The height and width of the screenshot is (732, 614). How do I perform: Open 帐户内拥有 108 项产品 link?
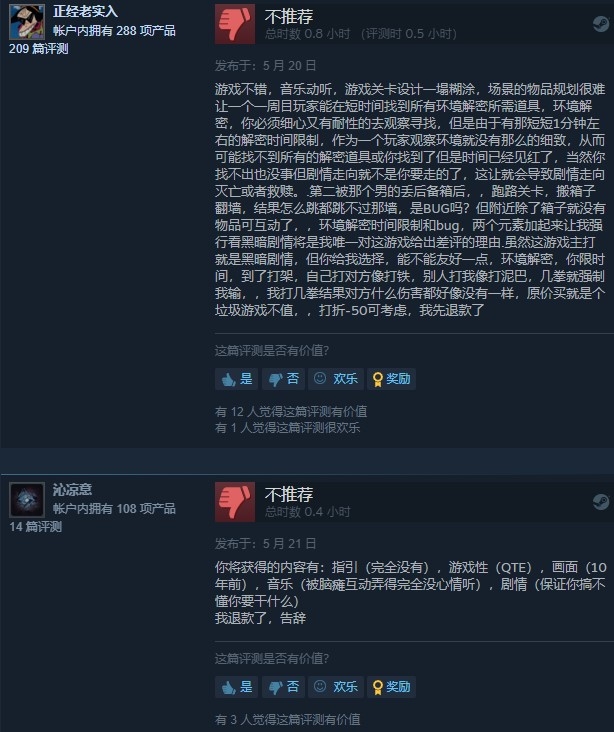114,509
